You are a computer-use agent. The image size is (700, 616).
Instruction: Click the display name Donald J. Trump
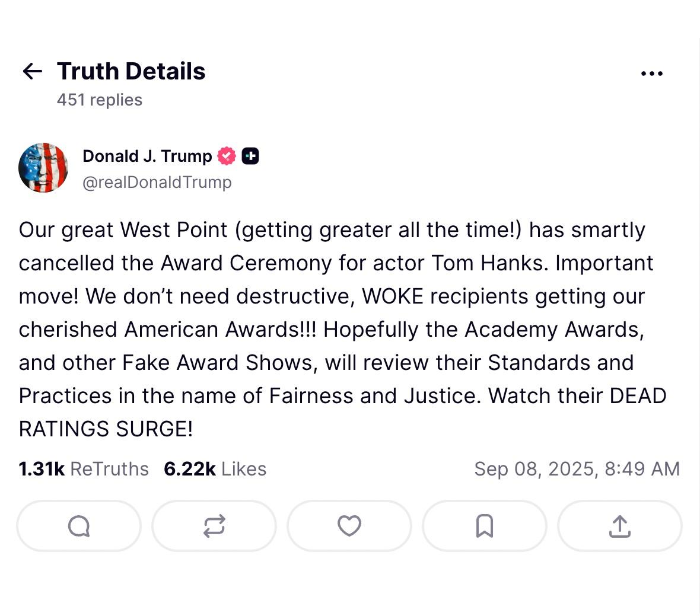tap(147, 156)
